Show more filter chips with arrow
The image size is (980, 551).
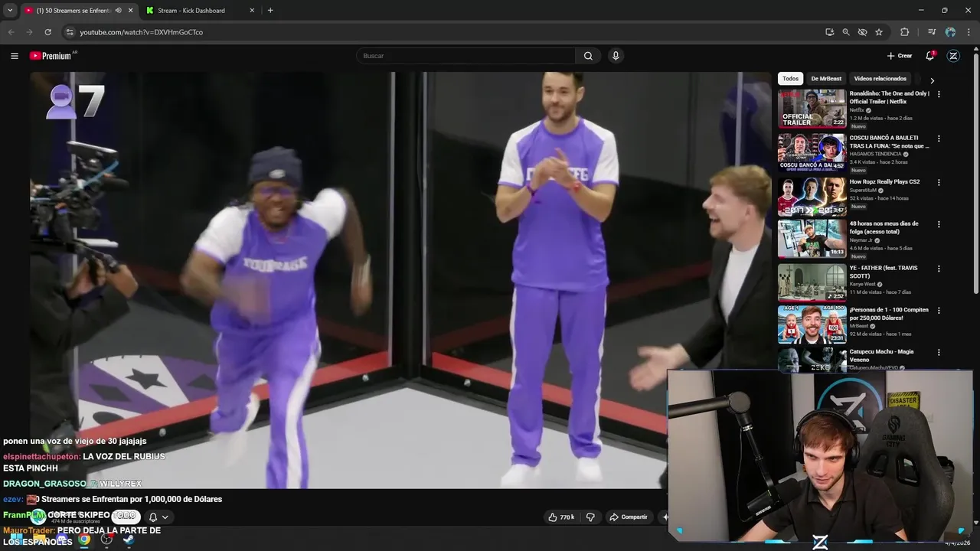932,80
